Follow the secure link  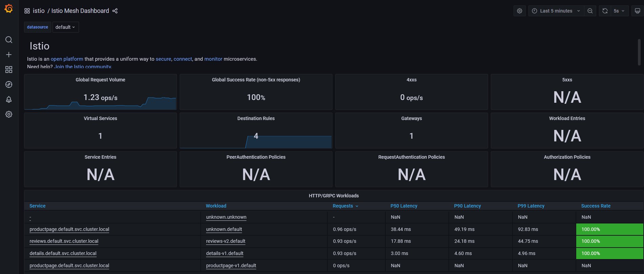point(163,59)
